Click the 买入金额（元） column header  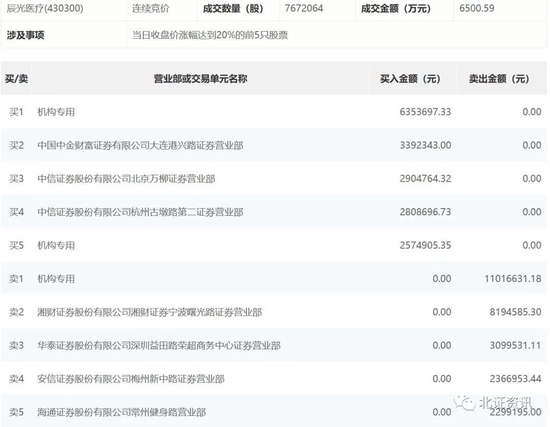(410, 79)
